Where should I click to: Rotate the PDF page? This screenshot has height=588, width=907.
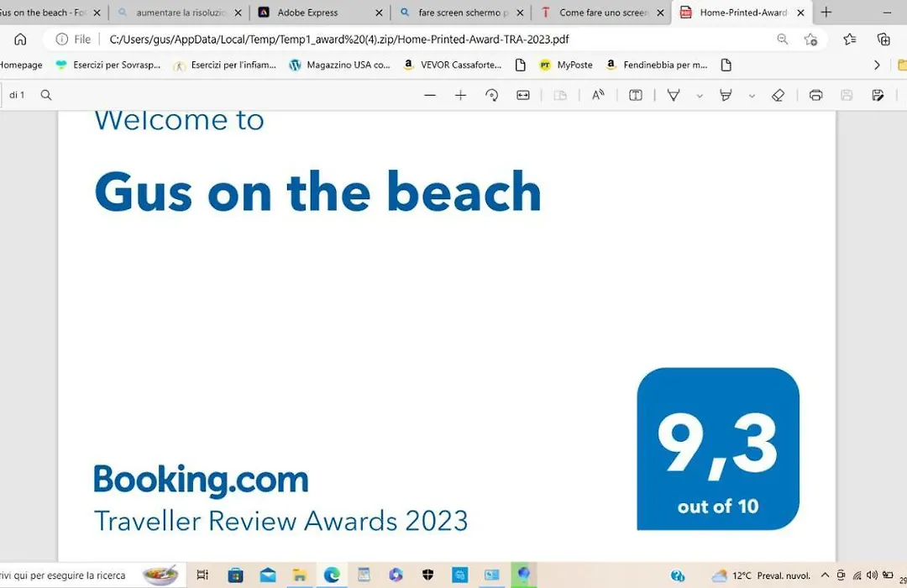[x=491, y=95]
